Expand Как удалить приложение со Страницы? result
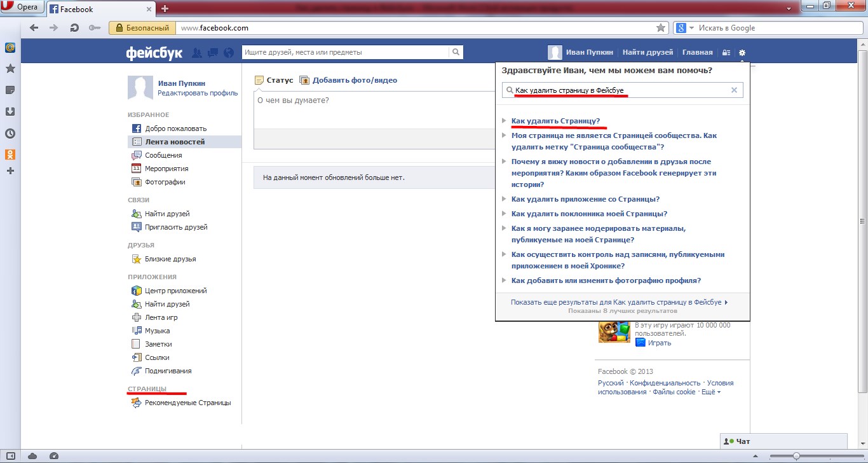Viewport: 868px width, 463px height. point(585,199)
